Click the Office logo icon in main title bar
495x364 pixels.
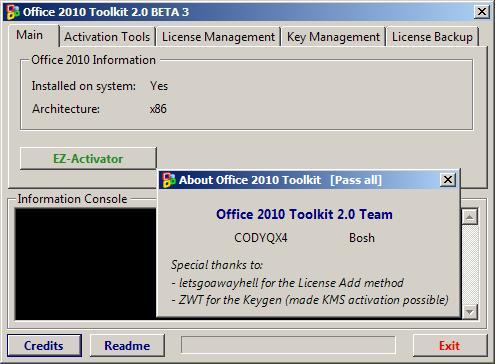coord(13,12)
